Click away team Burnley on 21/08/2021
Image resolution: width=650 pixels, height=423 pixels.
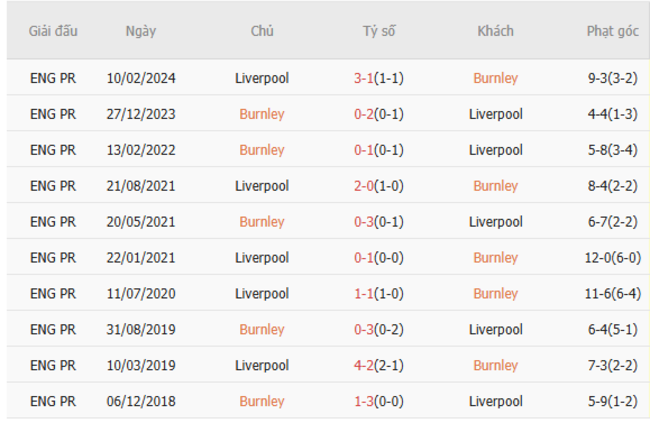coord(495,186)
